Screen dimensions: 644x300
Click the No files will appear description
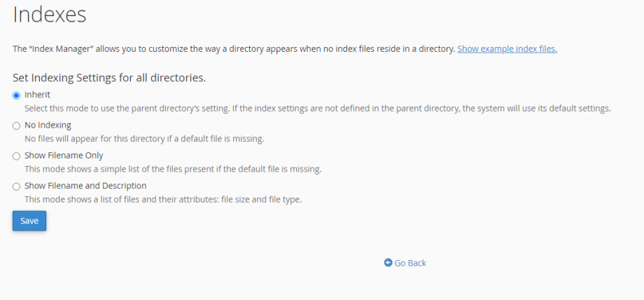point(144,139)
